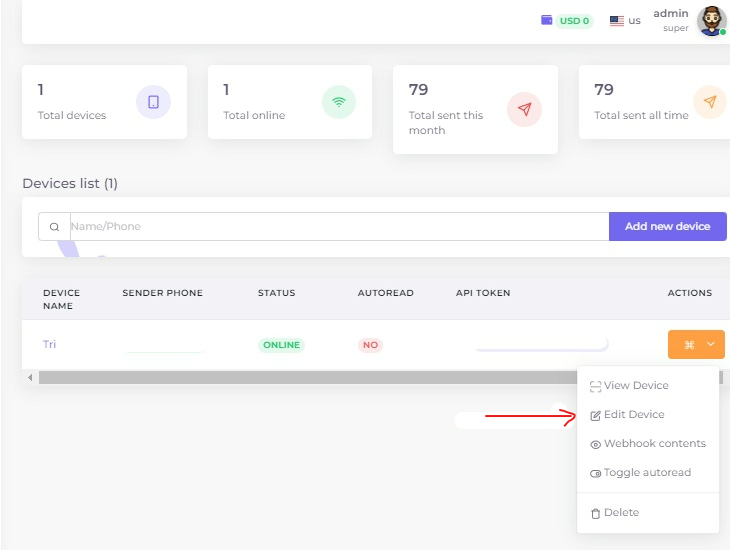Image resolution: width=730 pixels, height=550 pixels.
Task: Click the sent all time paper-plane icon
Action: tap(710, 102)
